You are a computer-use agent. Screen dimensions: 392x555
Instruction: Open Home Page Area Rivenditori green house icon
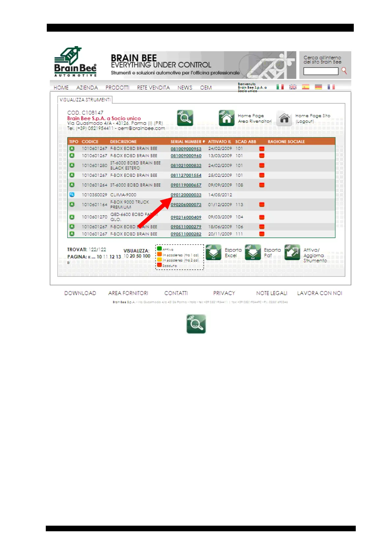[227, 118]
